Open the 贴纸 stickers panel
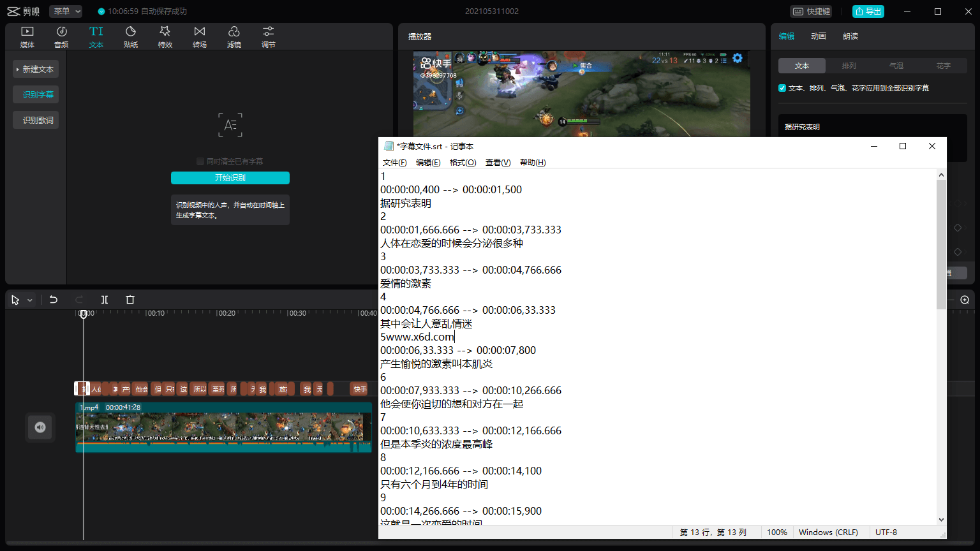The width and height of the screenshot is (980, 551). click(130, 36)
